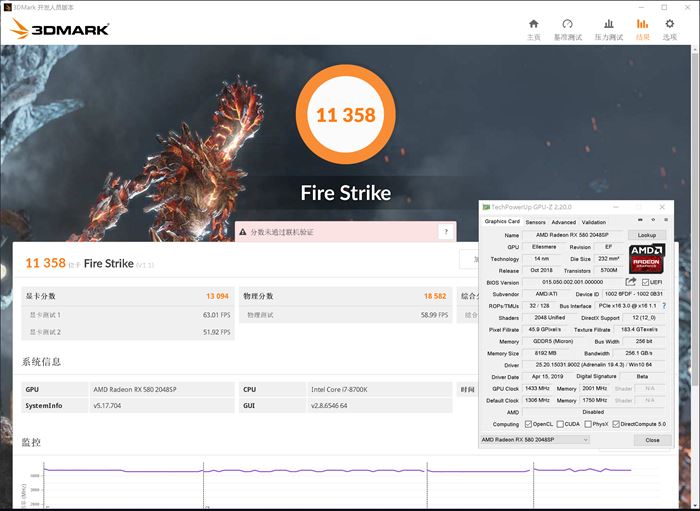700x511 pixels.
Task: Click the GPU-Z screenshot camera icon
Action: (640, 220)
